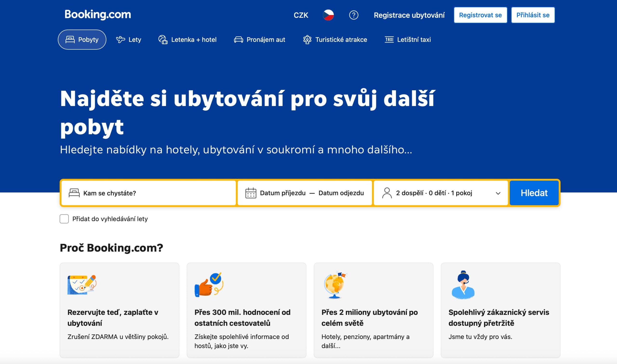Toggle the Pobyty search mode

(82, 40)
